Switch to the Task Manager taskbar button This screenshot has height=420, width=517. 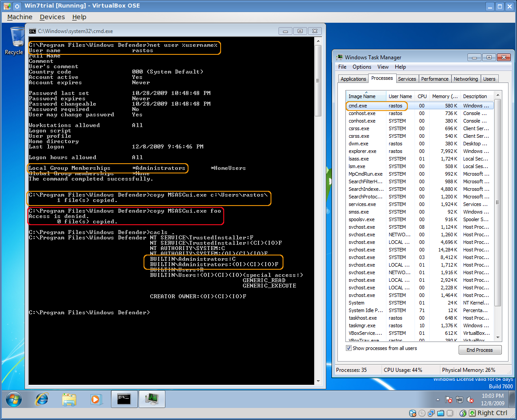coord(152,399)
